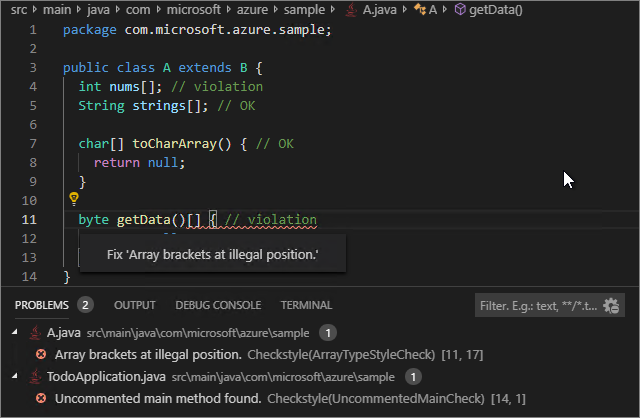Click the count badge next to A.java path
640x418 pixels.
tap(328, 333)
